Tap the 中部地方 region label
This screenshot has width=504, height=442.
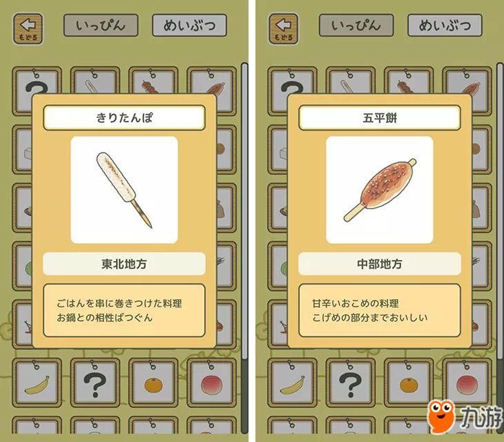click(x=380, y=264)
